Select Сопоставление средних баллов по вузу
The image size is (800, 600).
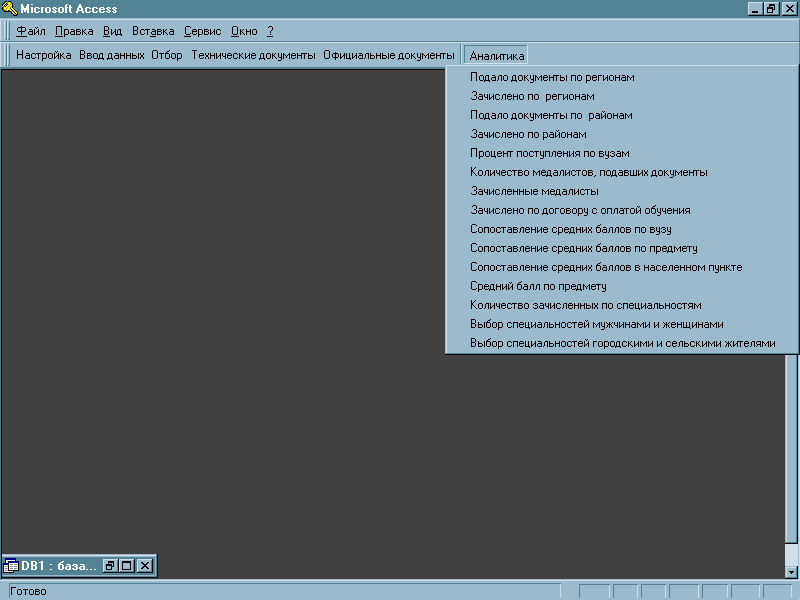coord(622,229)
